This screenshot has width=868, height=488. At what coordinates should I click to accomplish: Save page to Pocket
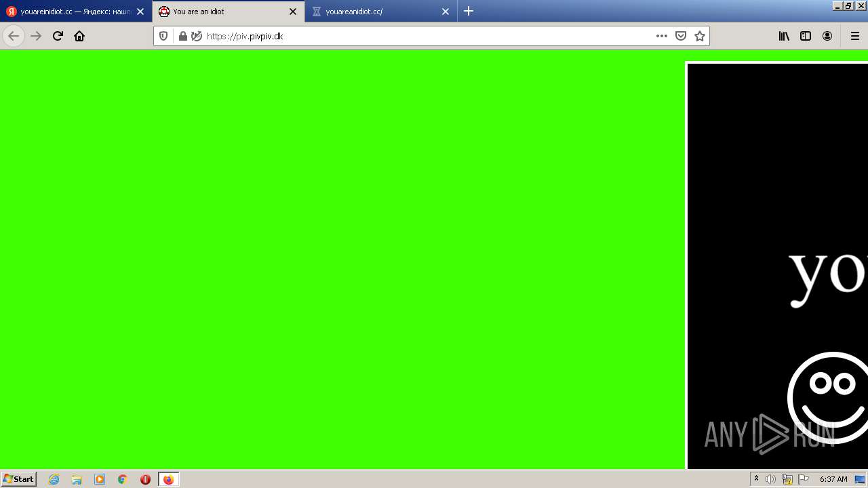[681, 36]
